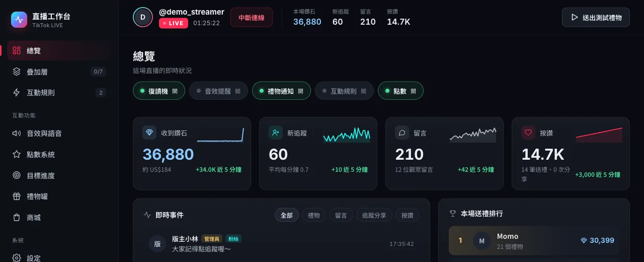Image resolution: width=644 pixels, height=262 pixels.
Task: Click the red LIVE badge
Action: (x=174, y=23)
